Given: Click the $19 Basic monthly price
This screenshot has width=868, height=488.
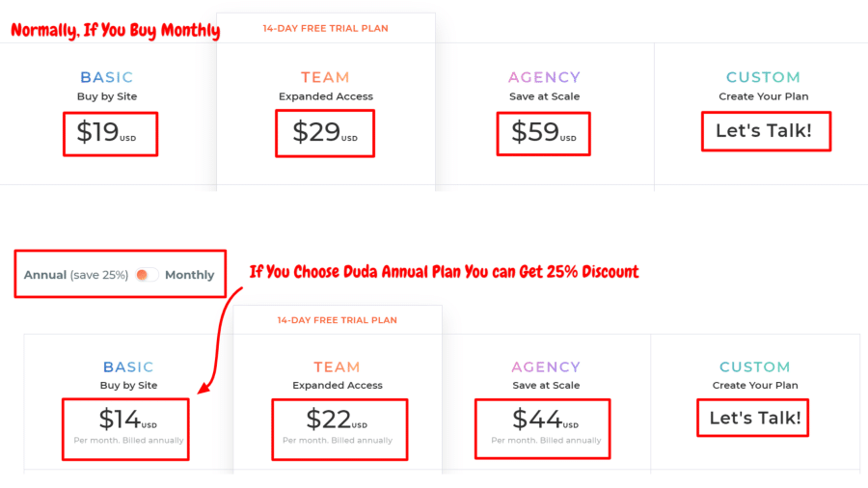Looking at the screenshot, I should click(x=106, y=133).
